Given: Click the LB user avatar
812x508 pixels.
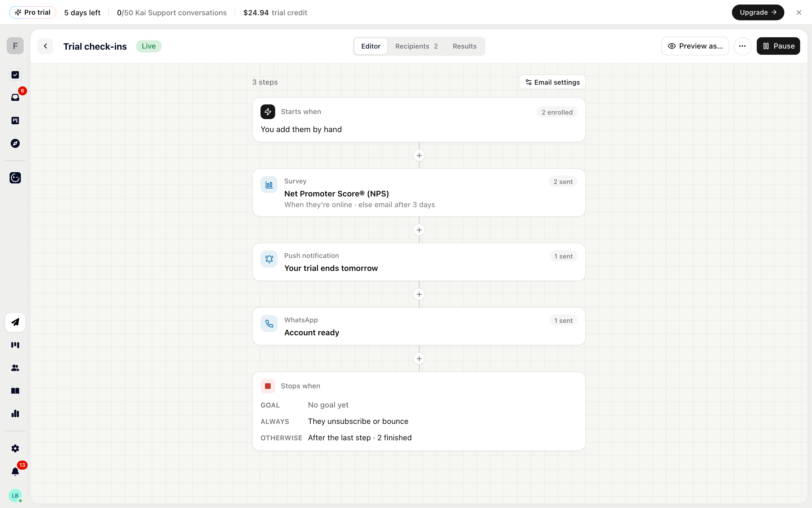Looking at the screenshot, I should (x=15, y=496).
